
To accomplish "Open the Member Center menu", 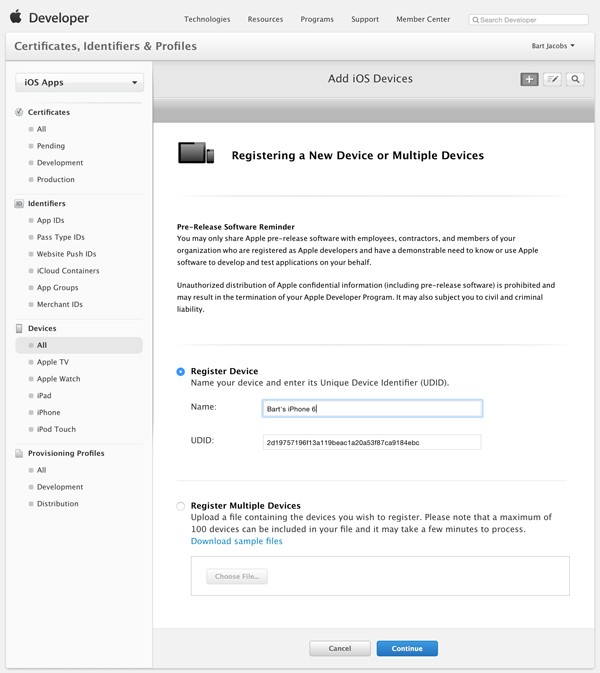I will 423,19.
